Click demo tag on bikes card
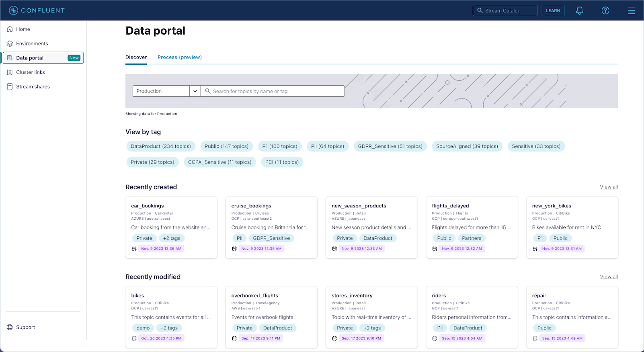Viewport: 644px width, 352px height. [143, 328]
